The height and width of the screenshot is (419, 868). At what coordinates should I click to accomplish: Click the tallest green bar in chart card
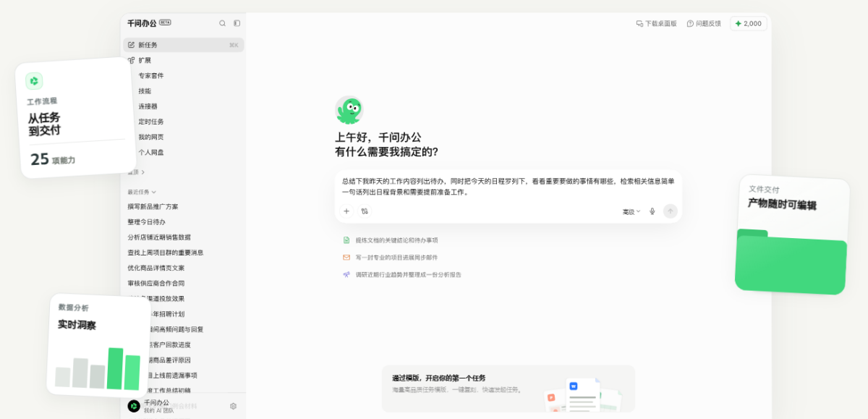pyautogui.click(x=116, y=368)
